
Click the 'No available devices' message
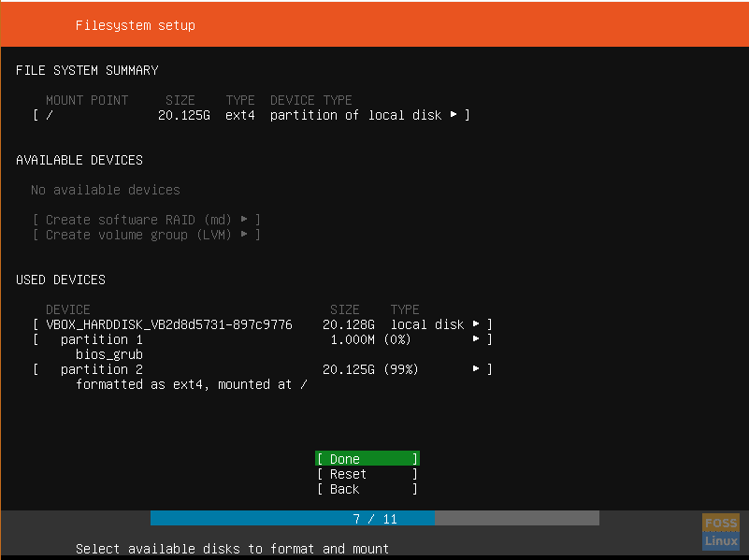point(106,190)
